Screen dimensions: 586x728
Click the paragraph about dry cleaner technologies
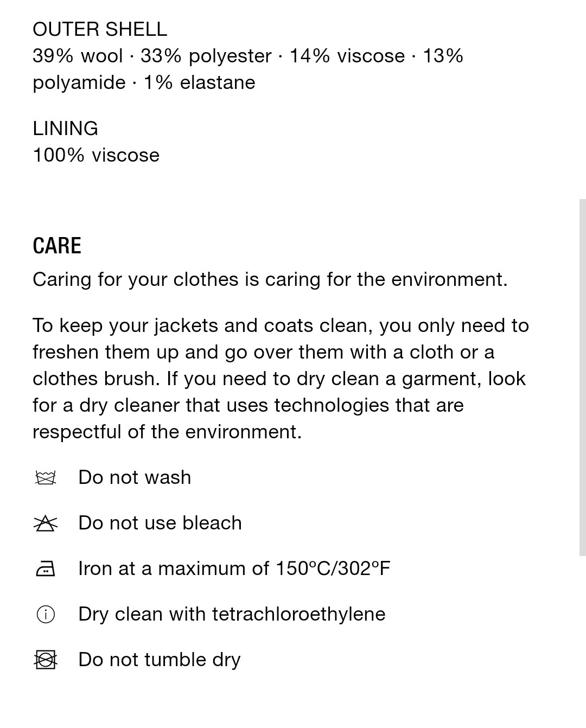click(x=281, y=379)
